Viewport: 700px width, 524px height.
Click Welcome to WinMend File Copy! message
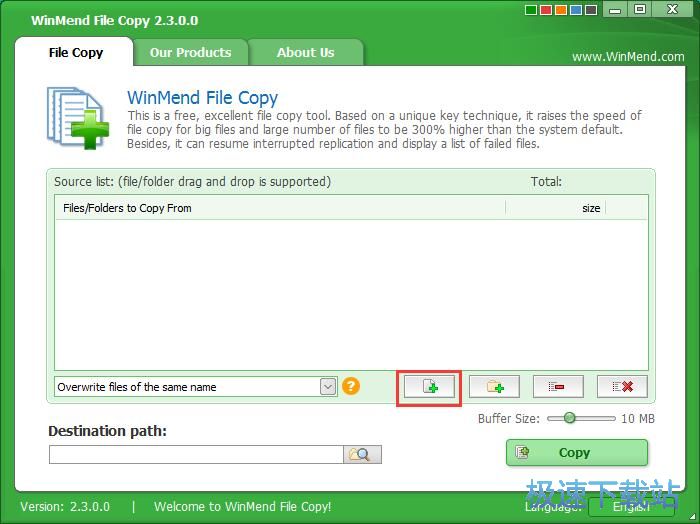242,507
